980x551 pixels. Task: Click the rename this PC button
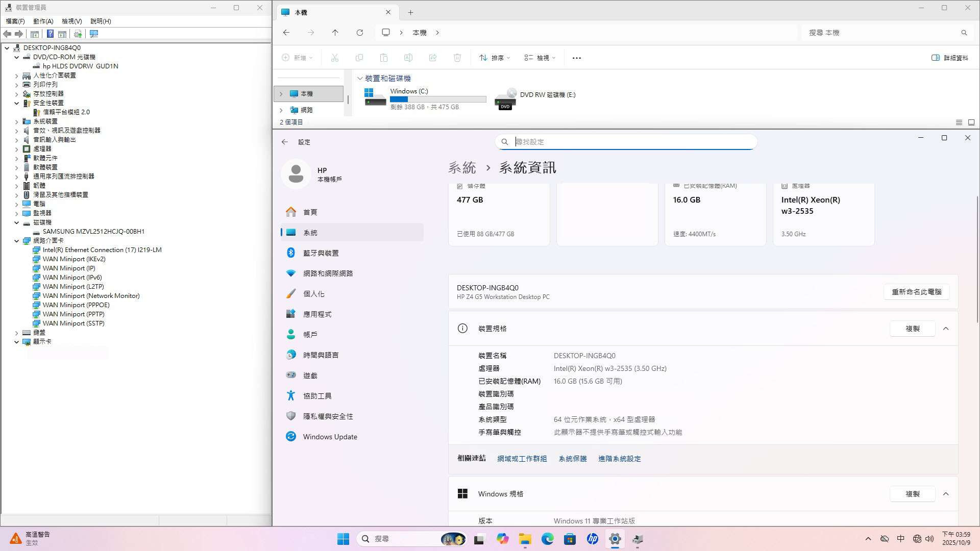[916, 292]
